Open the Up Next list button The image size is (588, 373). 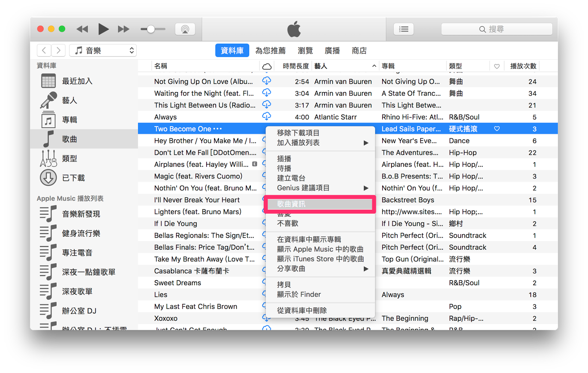point(404,29)
